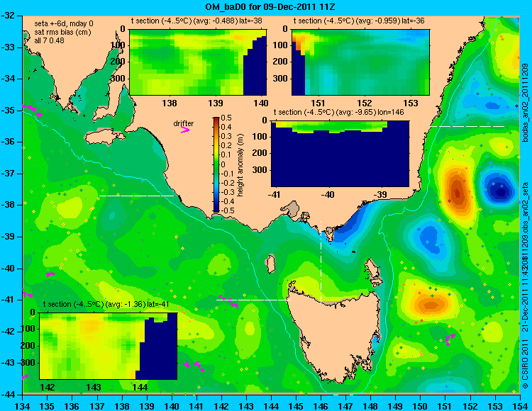This screenshot has height=411, width=532.
Task: Click the white section line west of Tasmania at -41
Action: [x=253, y=300]
